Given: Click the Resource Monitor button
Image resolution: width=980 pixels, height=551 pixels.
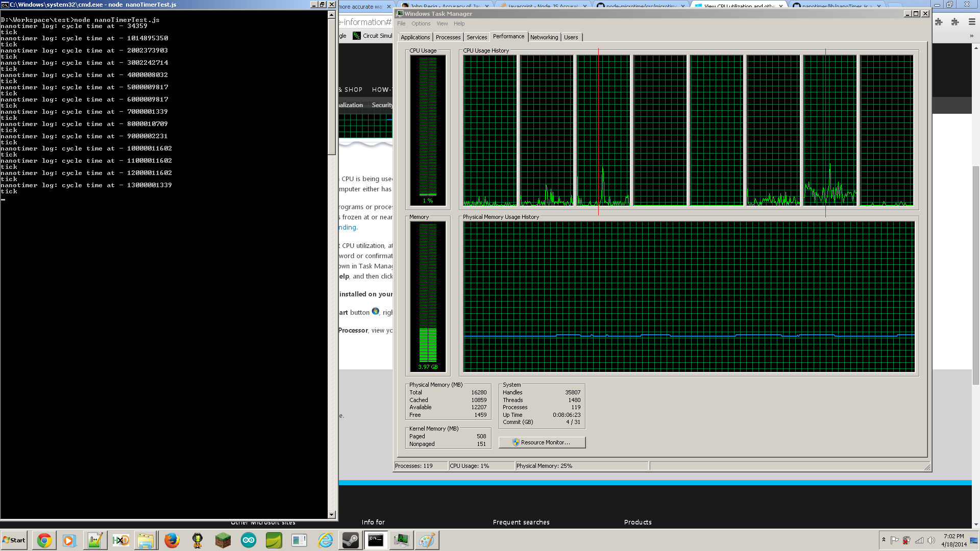Looking at the screenshot, I should (542, 442).
